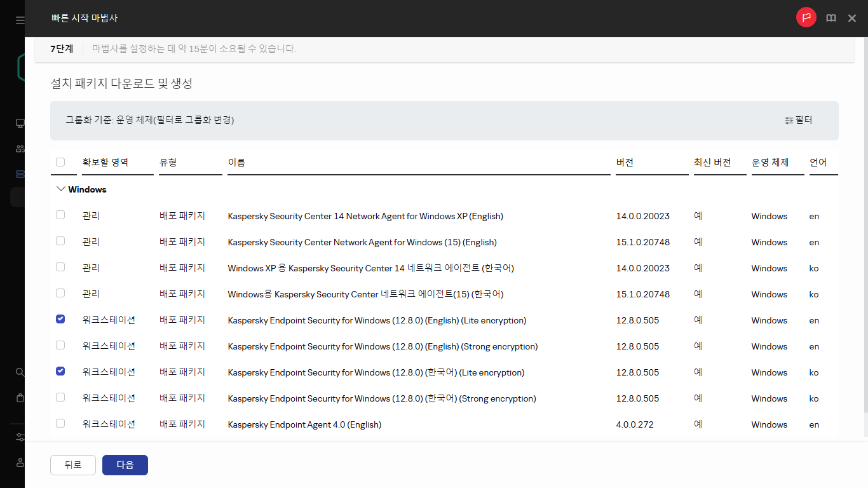Open the help book icon

831,18
